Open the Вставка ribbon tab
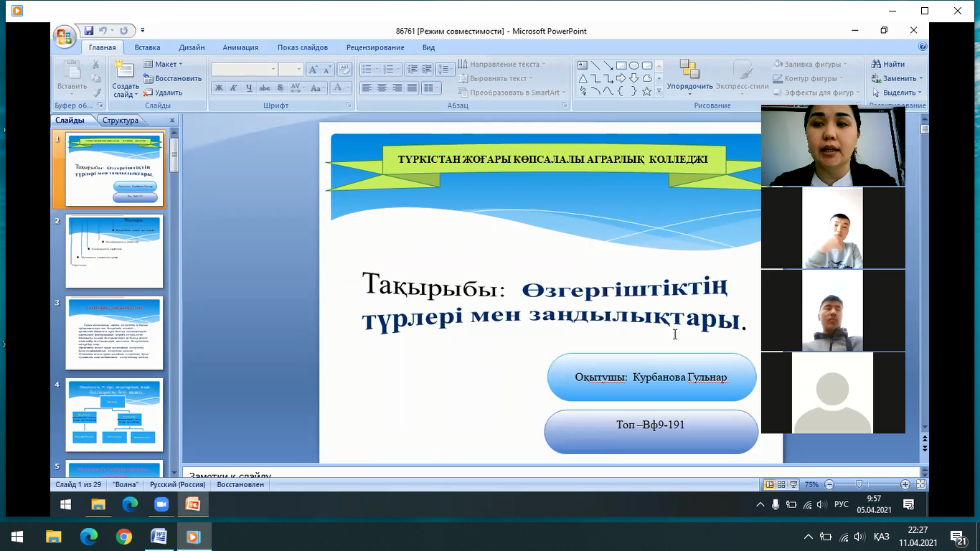The width and height of the screenshot is (980, 551). pyautogui.click(x=147, y=47)
